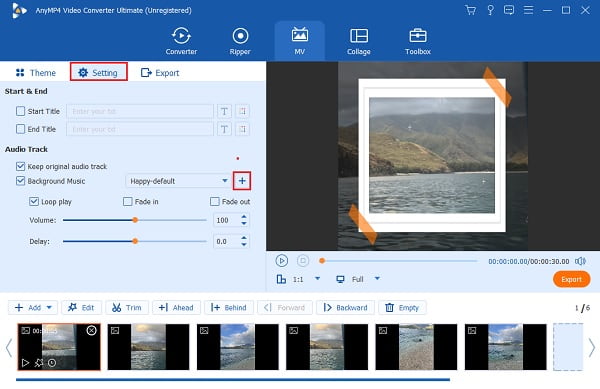Image resolution: width=600 pixels, height=389 pixels.
Task: Play first clip using its play icon
Action: point(25,362)
